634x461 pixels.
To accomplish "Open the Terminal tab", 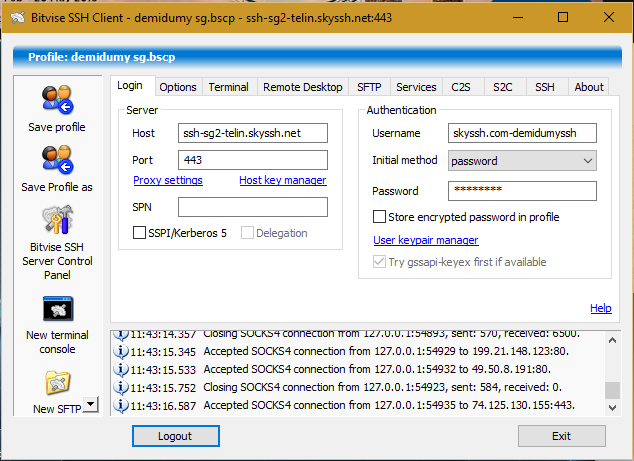I will point(228,87).
